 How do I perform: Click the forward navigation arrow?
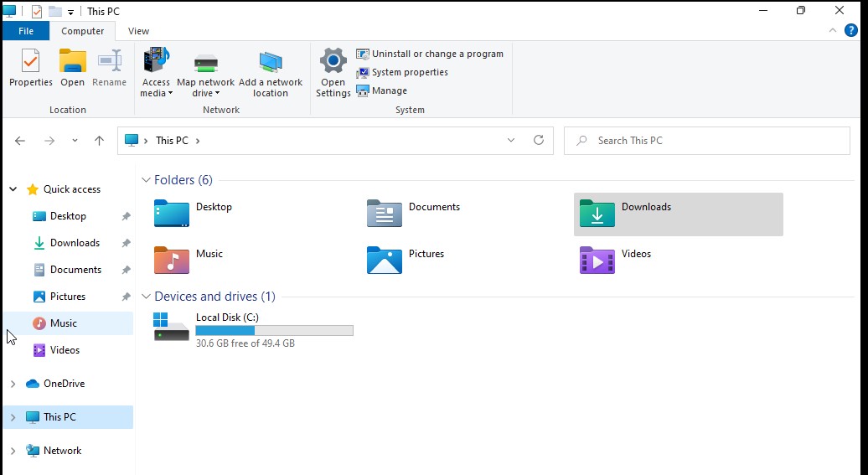[49, 141]
